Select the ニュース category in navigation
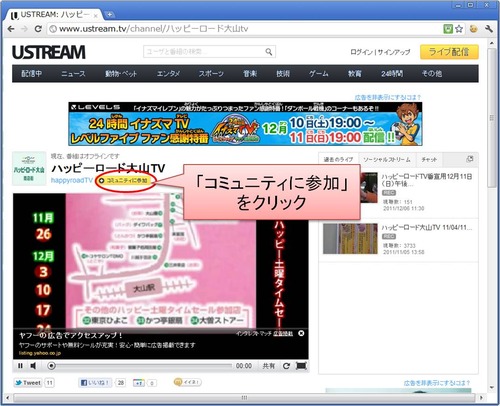500x406 pixels. (x=73, y=73)
